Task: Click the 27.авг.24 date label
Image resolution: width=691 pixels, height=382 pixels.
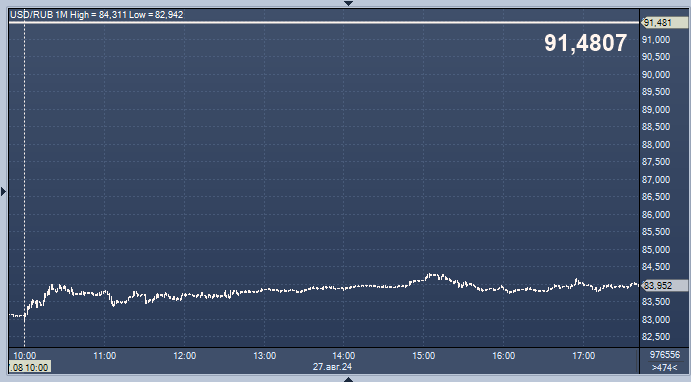Action: click(332, 367)
